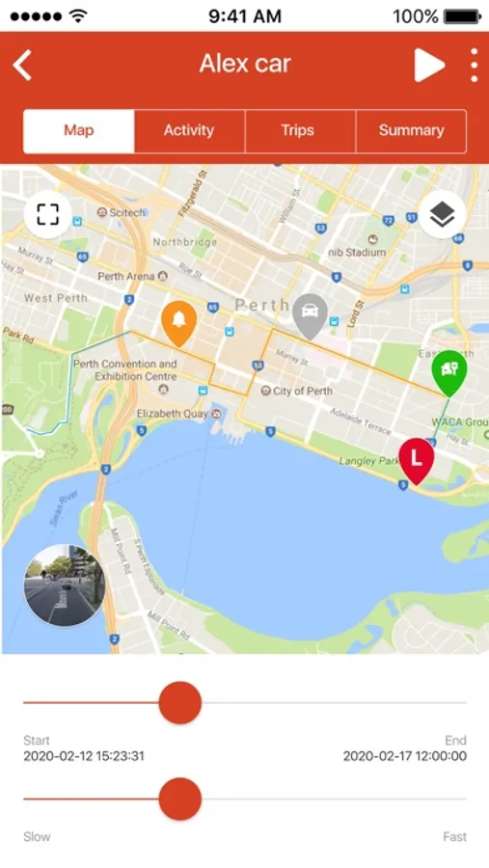Viewport: 489px width, 868px height.
Task: Tap the Scitech point of interest
Action: coord(122,212)
